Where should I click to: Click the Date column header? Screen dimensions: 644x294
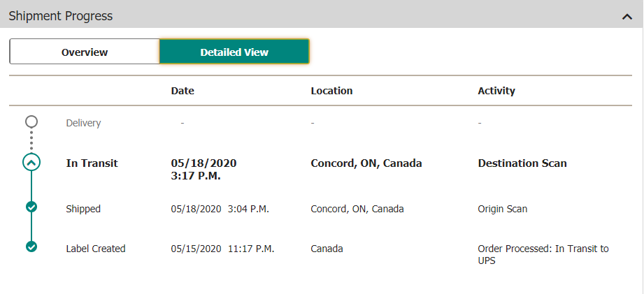tap(183, 91)
